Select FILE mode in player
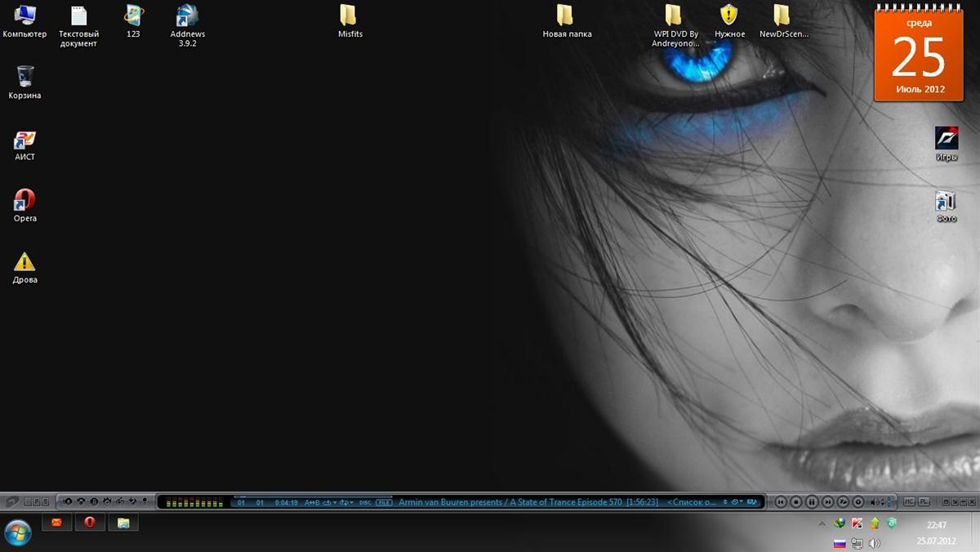 point(384,502)
